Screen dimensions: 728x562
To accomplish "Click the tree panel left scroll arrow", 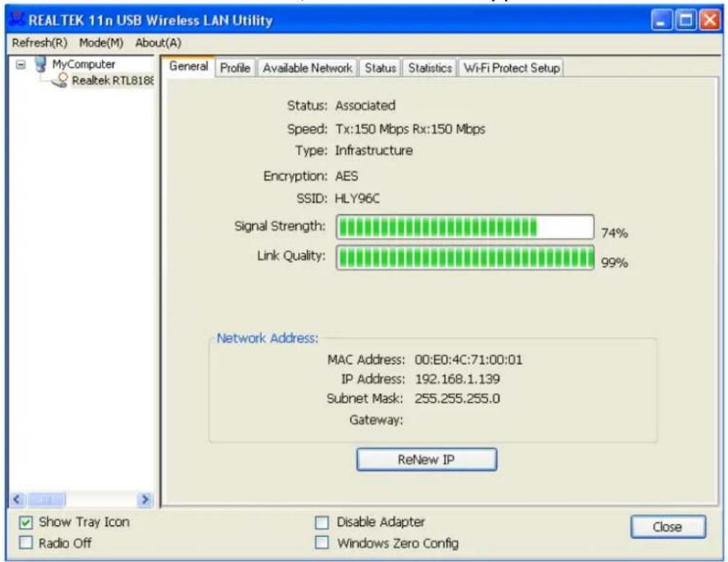I will click(17, 499).
